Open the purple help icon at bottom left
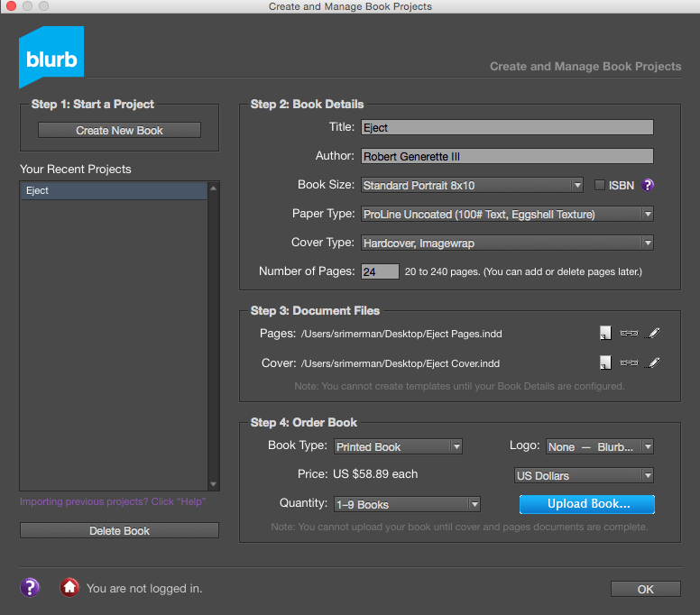This screenshot has width=700, height=615. click(x=30, y=587)
